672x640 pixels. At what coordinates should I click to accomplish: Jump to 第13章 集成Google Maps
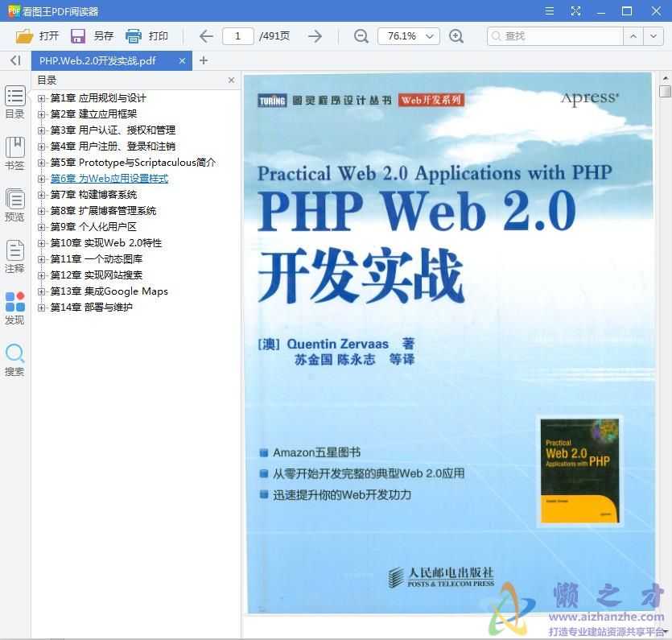[x=109, y=291]
